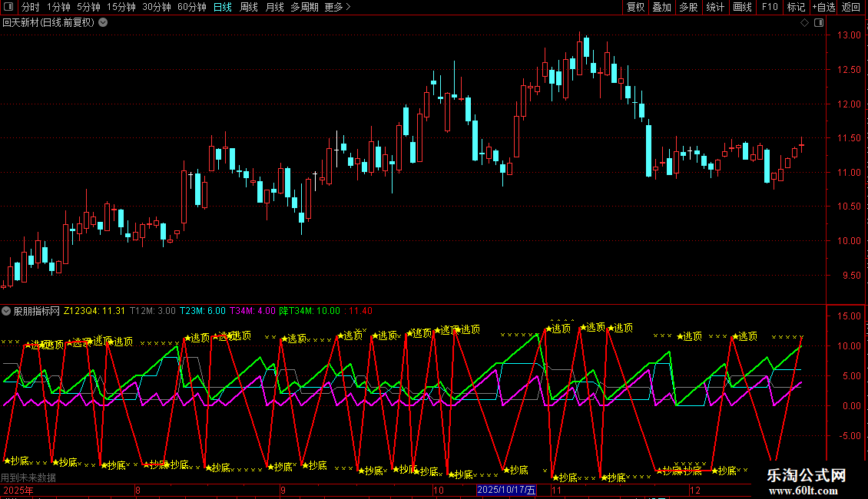The image size is (868, 499).
Task: Select the 30分钟 period tab
Action: click(156, 7)
